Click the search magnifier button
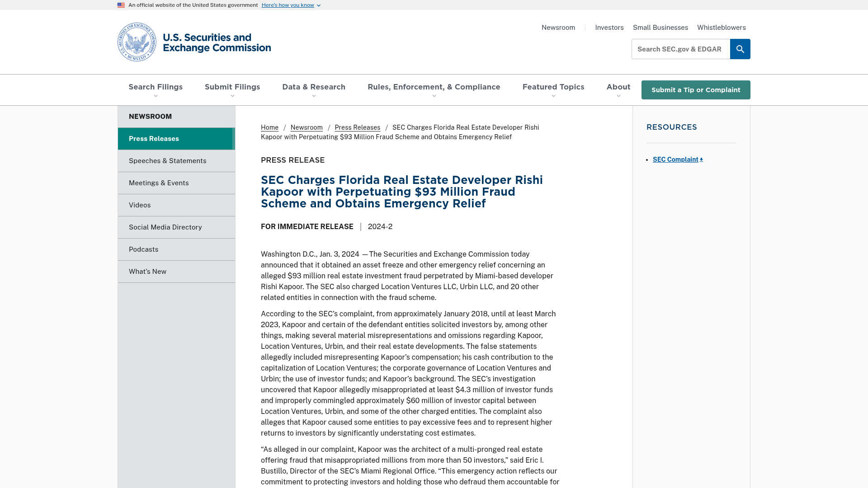The width and height of the screenshot is (868, 488). [x=740, y=49]
